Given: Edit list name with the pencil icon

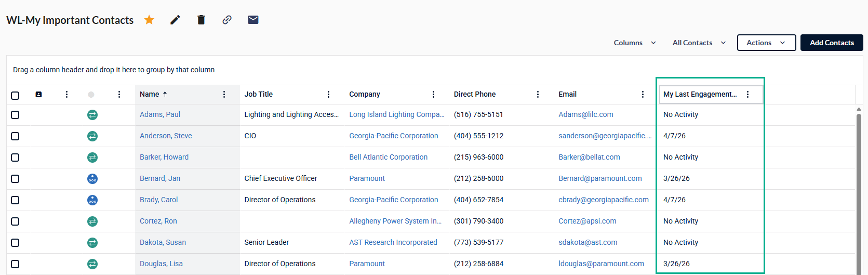Looking at the screenshot, I should [x=176, y=20].
